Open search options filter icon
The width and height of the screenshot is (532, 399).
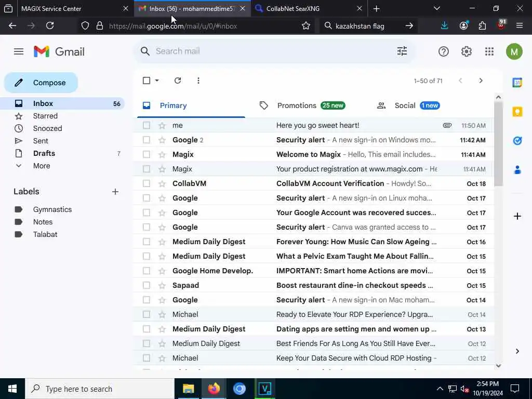pos(402,51)
